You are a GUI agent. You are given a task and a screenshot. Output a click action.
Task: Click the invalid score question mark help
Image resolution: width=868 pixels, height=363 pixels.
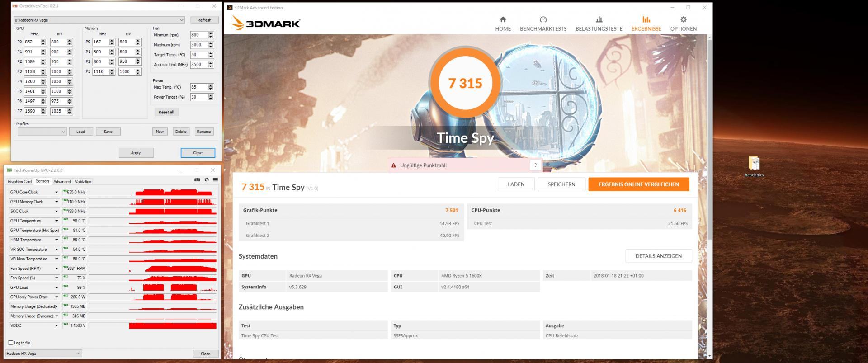pyautogui.click(x=535, y=165)
